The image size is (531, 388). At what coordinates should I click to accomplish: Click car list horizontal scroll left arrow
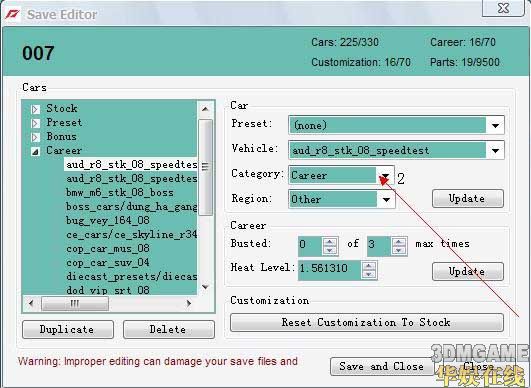point(31,303)
